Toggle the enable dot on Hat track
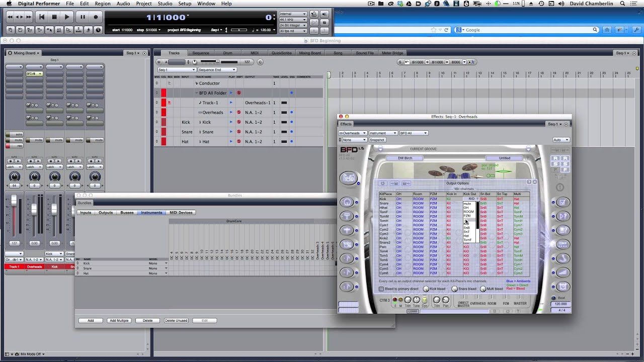This screenshot has height=362, width=644. [x=291, y=142]
